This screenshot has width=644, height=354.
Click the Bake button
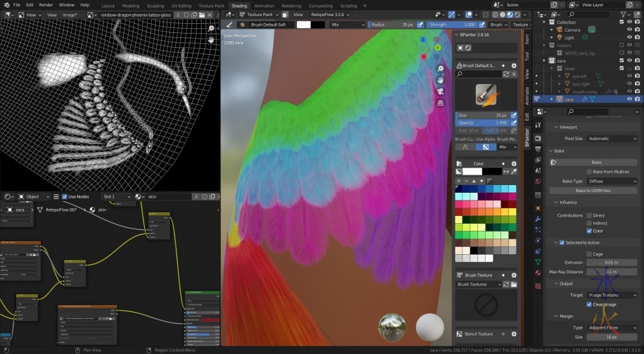[x=596, y=162]
